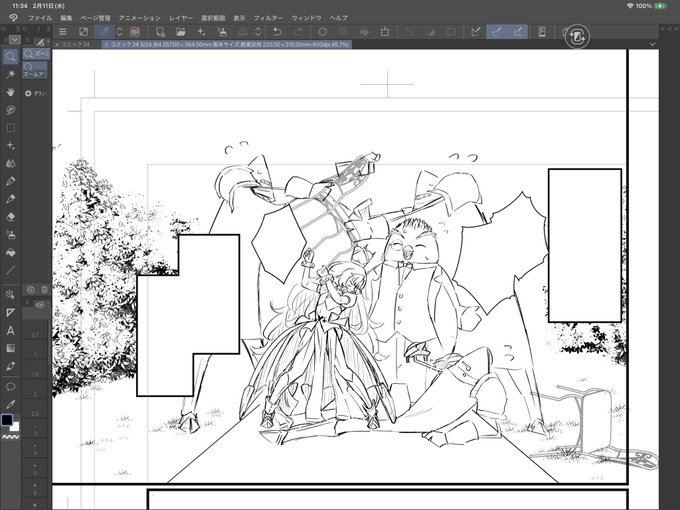The height and width of the screenshot is (510, 680).
Task: Open the ウィンドウ menu
Action: click(x=306, y=18)
